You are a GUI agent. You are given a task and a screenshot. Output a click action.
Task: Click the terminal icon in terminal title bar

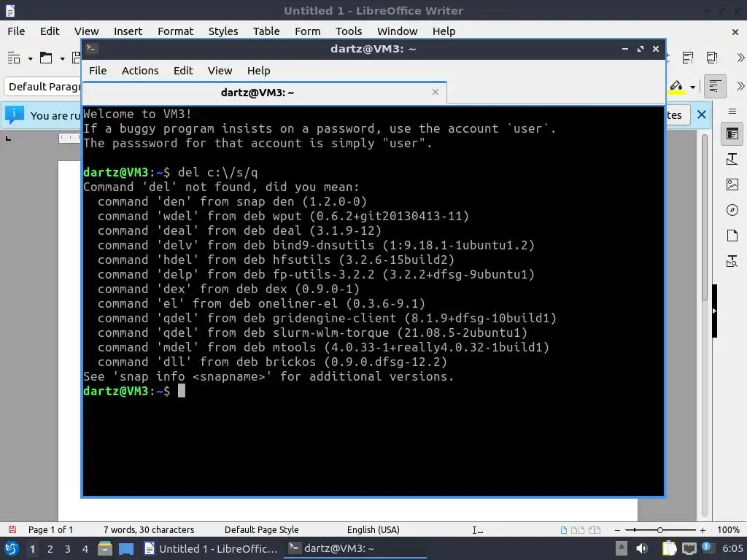click(x=92, y=49)
